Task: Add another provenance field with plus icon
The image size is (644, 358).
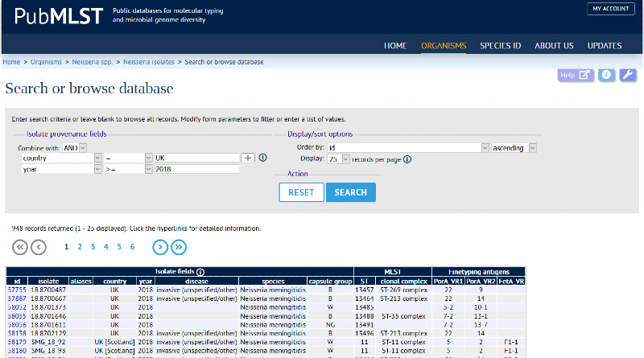Action: click(x=249, y=158)
